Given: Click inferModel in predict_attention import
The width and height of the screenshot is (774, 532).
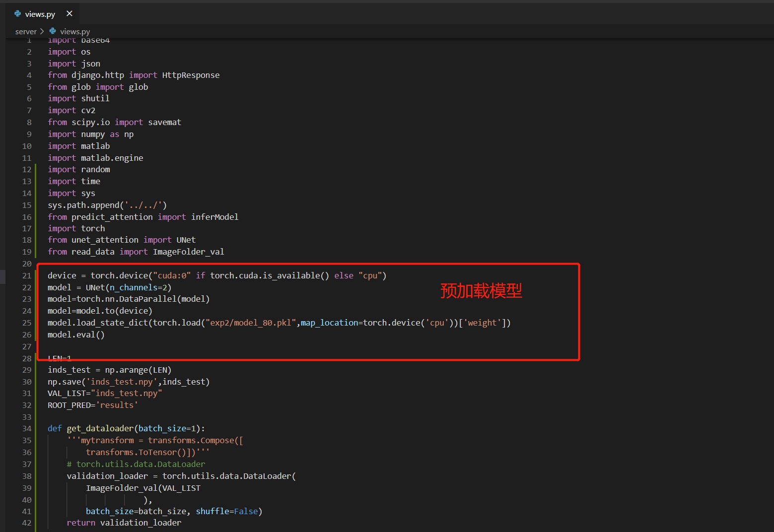Looking at the screenshot, I should [x=214, y=217].
